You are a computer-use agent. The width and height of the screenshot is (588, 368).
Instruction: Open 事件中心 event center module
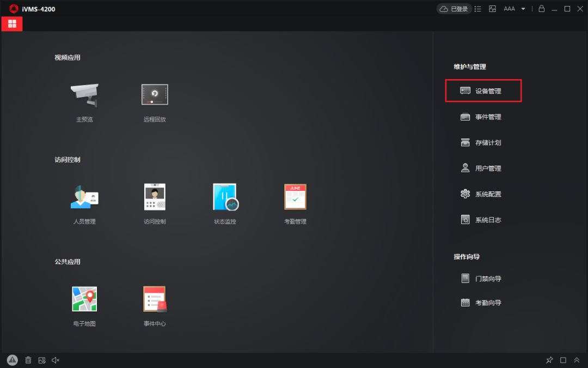pos(155,299)
